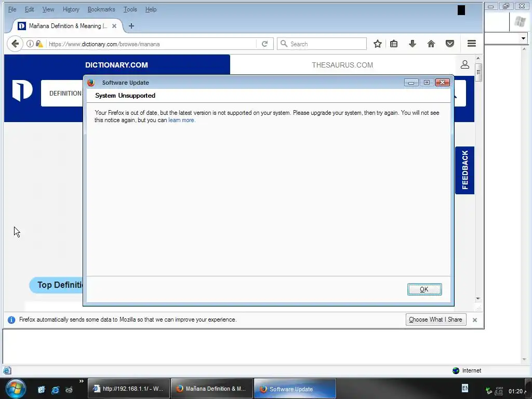Screen dimensions: 532x399
Task: Open the Edit menu
Action: (x=29, y=9)
